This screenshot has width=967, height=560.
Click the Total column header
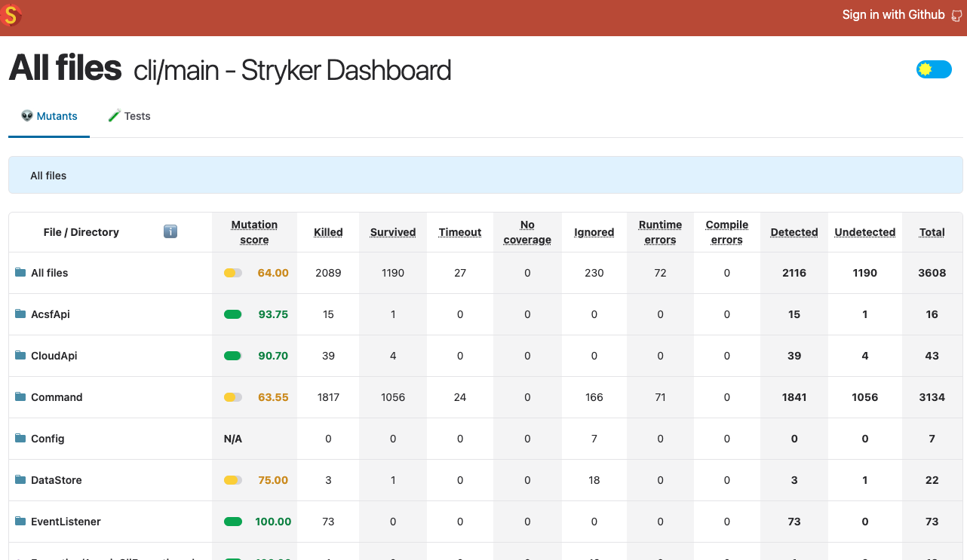[932, 232]
